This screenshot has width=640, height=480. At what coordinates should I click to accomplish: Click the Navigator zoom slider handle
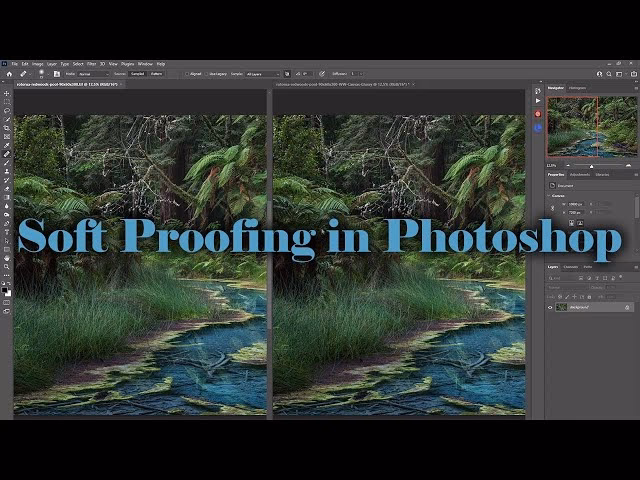click(x=591, y=167)
